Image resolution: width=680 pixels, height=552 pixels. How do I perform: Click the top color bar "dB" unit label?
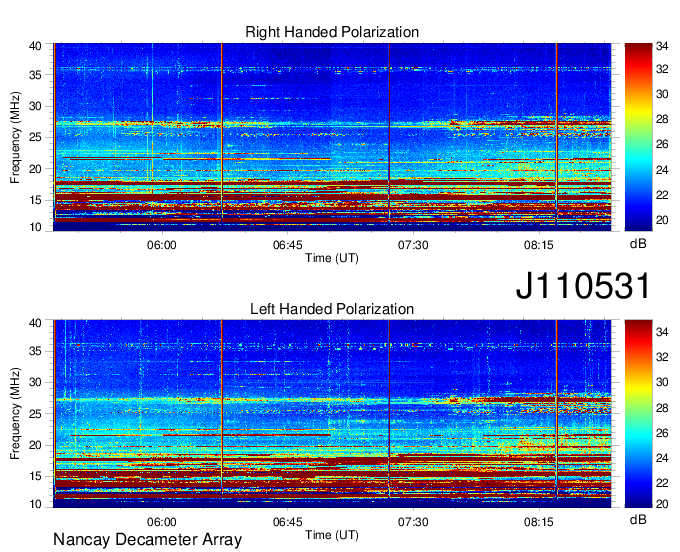[638, 244]
